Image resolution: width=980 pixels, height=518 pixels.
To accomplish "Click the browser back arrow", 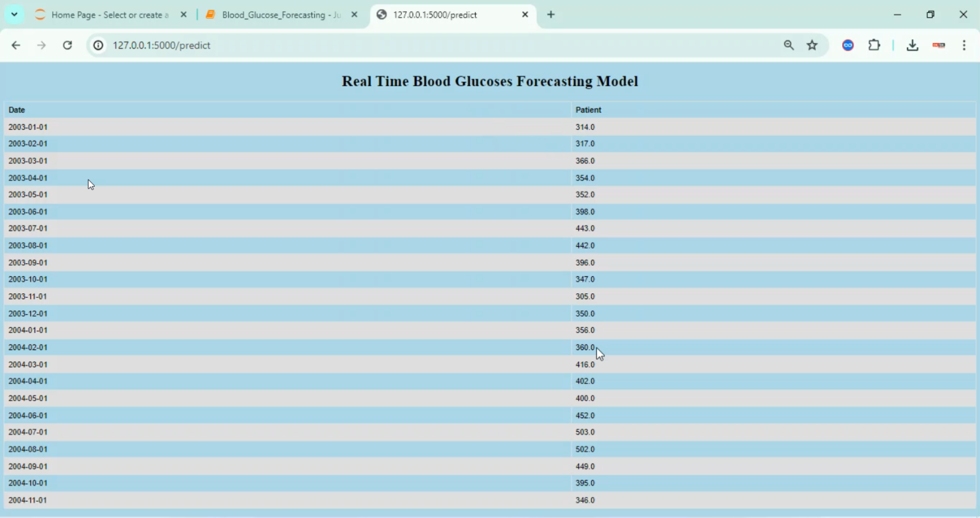I will coord(16,45).
